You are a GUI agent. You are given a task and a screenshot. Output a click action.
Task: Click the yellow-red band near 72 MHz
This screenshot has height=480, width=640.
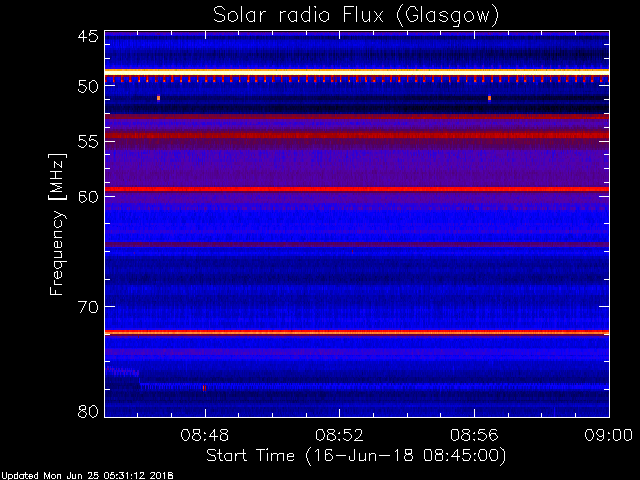pyautogui.click(x=357, y=332)
